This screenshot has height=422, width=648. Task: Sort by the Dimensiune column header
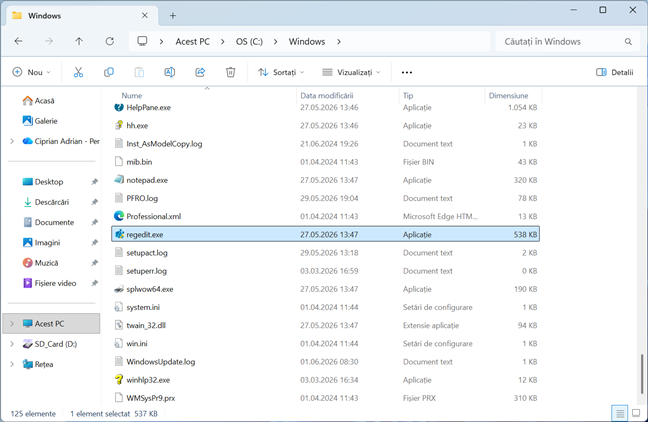[x=508, y=95]
